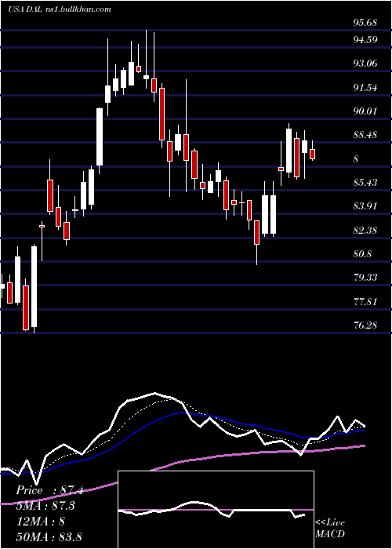The width and height of the screenshot is (392, 549).
Task: Click the 83.91 price axis label
Action: click(365, 205)
